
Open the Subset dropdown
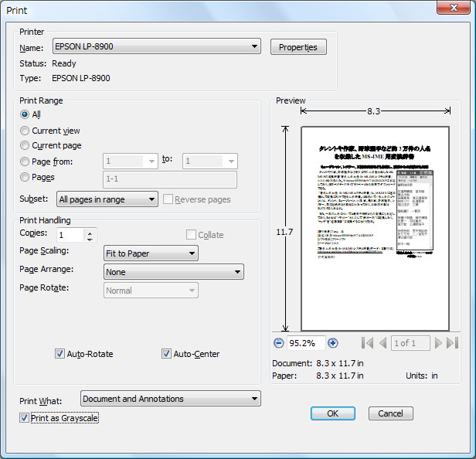click(107, 199)
